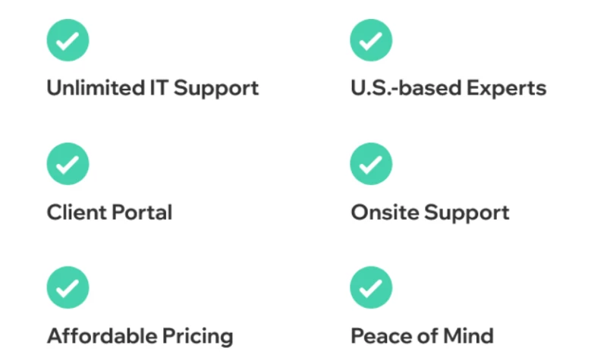607x364 pixels.
Task: Click the Affordable Pricing label
Action: point(140,336)
